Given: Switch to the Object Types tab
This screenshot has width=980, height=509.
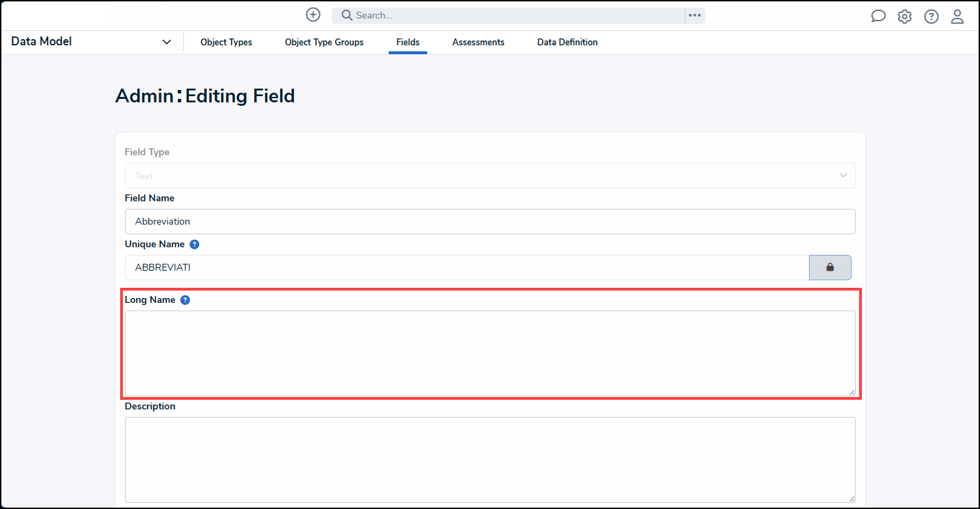Looking at the screenshot, I should pos(226,42).
